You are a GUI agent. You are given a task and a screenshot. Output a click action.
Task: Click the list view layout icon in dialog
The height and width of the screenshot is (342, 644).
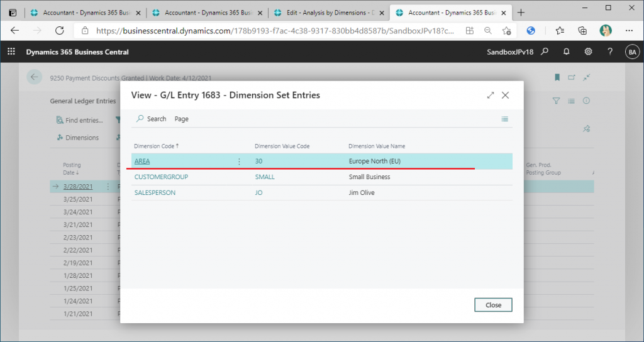tap(505, 119)
